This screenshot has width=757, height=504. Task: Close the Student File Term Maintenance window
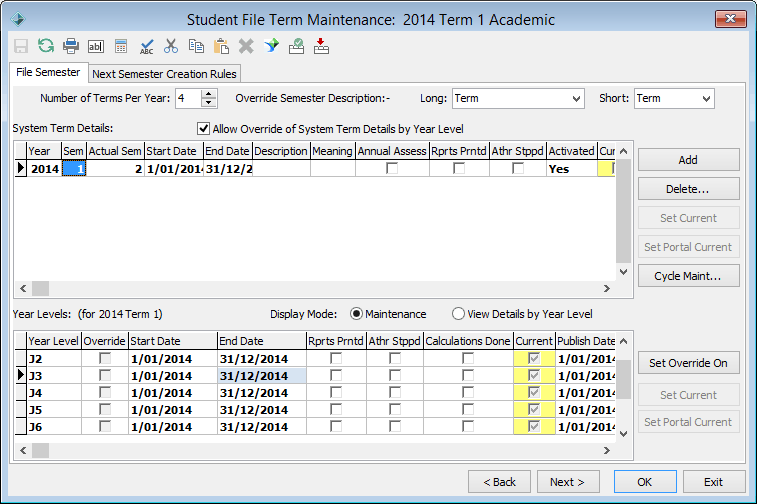pos(730,19)
